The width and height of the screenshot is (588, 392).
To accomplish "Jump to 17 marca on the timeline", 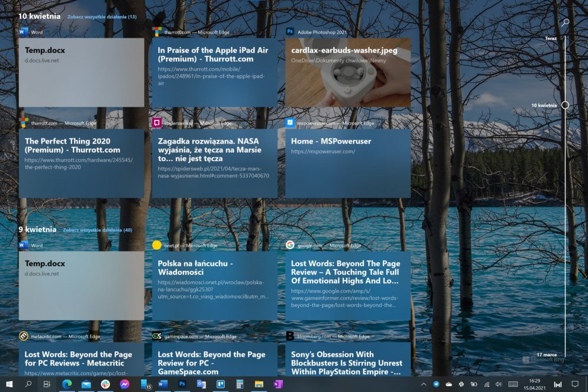I will [x=546, y=354].
